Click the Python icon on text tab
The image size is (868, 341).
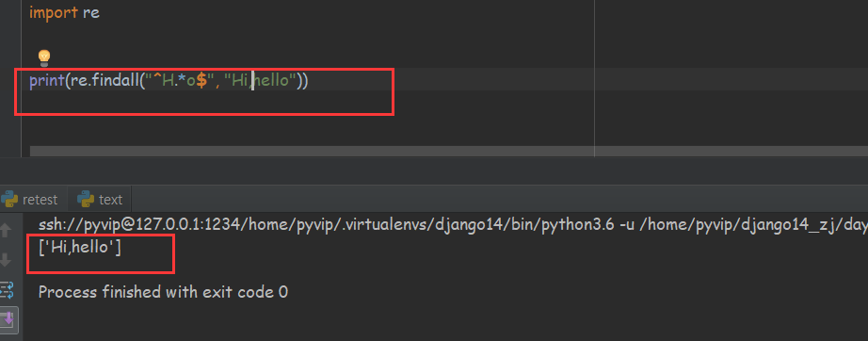pos(86,200)
